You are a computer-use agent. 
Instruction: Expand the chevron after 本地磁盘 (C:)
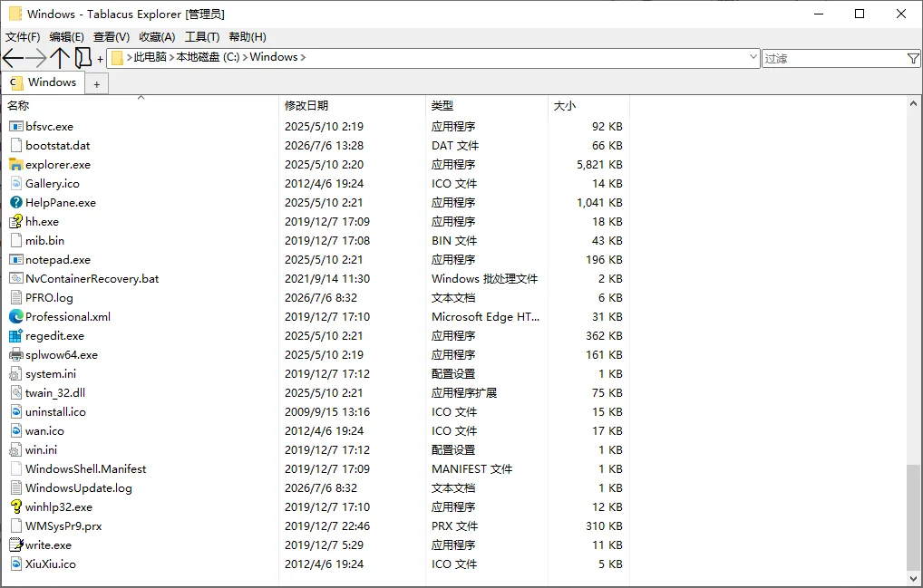point(245,58)
